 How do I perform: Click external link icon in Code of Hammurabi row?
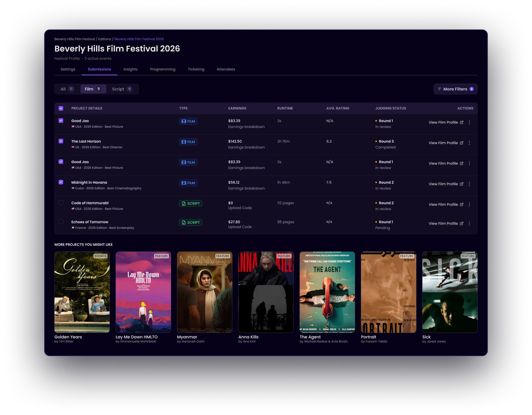pos(461,204)
